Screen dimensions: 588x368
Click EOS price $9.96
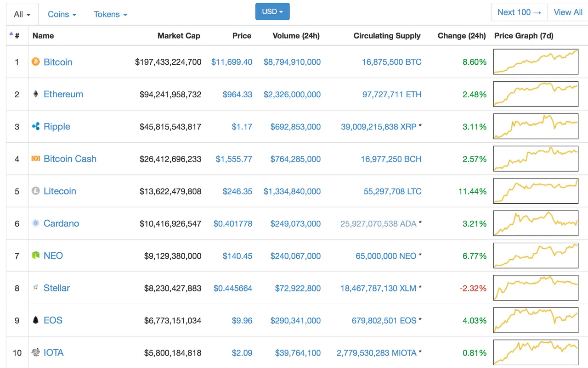(242, 320)
